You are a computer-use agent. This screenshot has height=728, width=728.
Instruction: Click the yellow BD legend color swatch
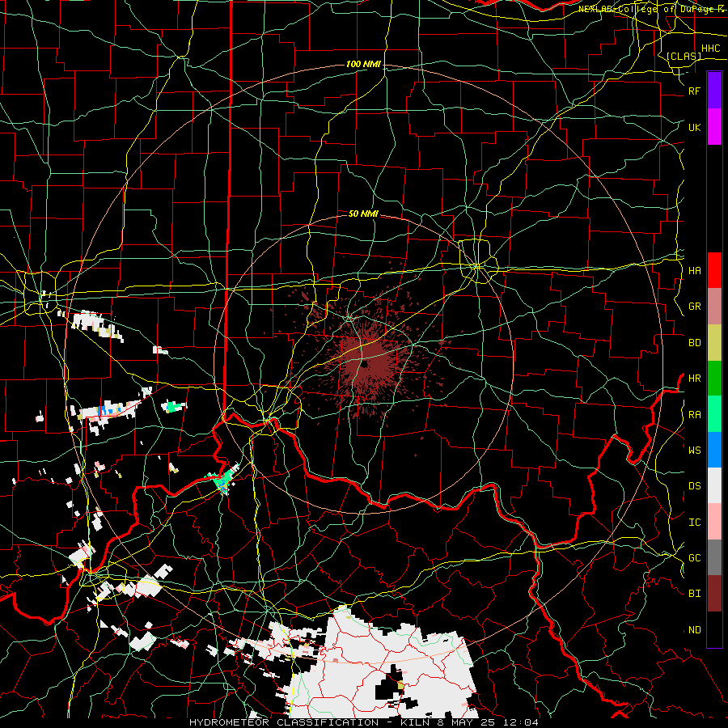tap(714, 343)
